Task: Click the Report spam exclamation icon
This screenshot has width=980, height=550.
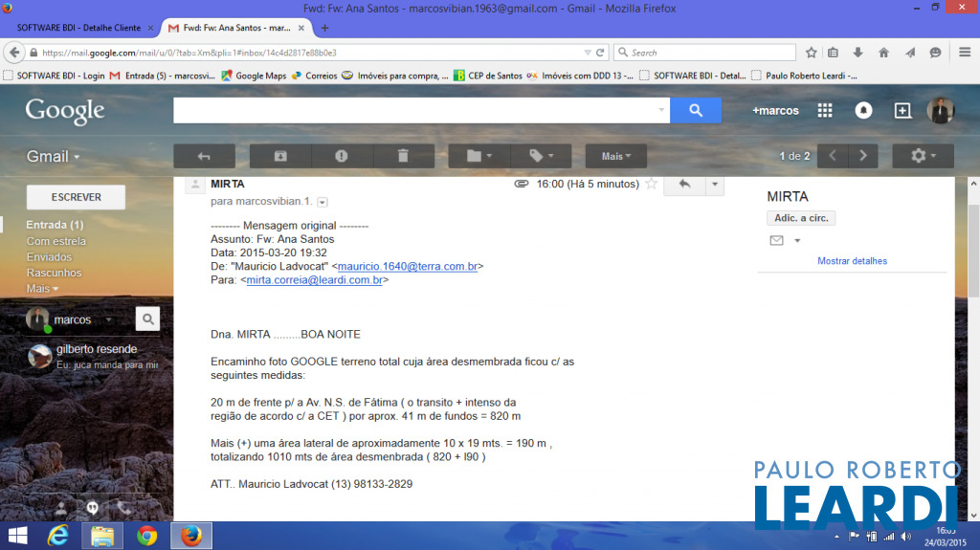Action: click(342, 156)
